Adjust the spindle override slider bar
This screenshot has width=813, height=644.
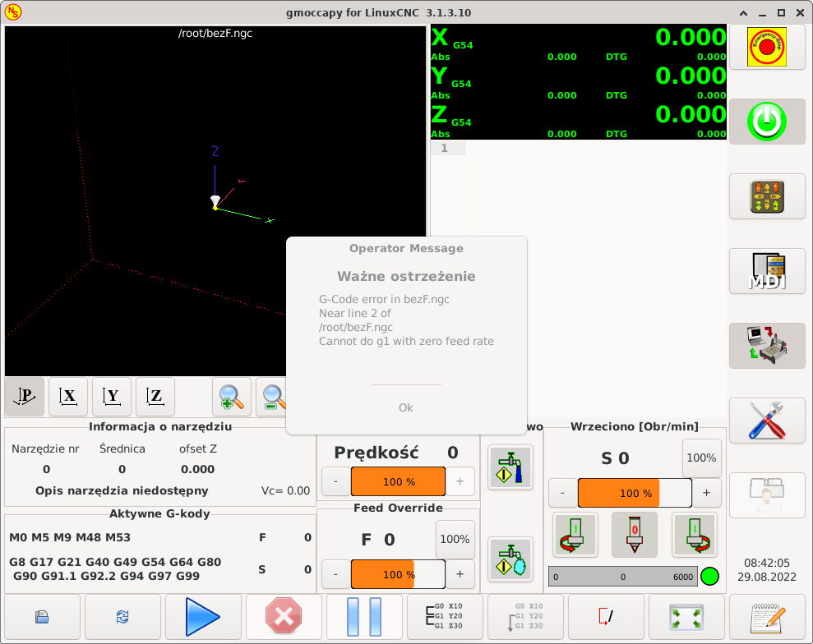click(x=635, y=493)
